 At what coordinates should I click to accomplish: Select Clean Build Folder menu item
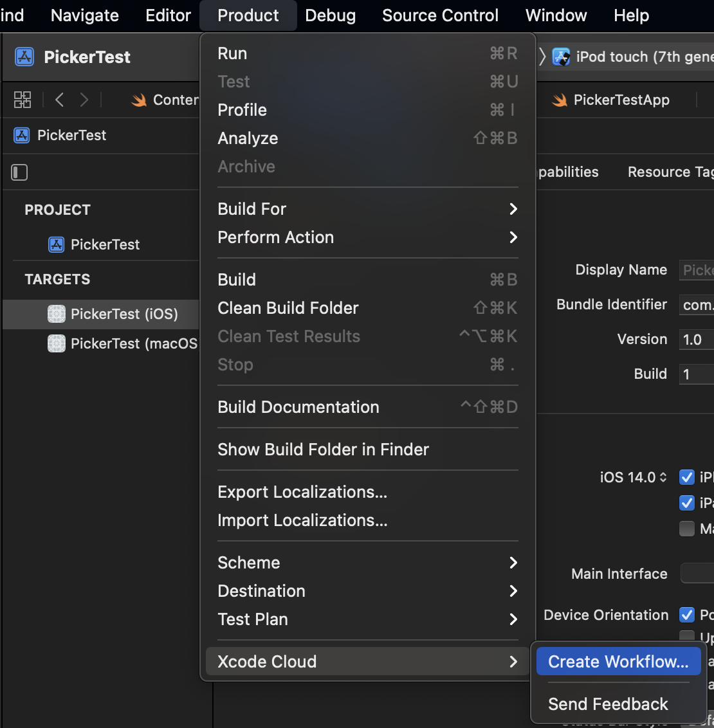[368, 308]
